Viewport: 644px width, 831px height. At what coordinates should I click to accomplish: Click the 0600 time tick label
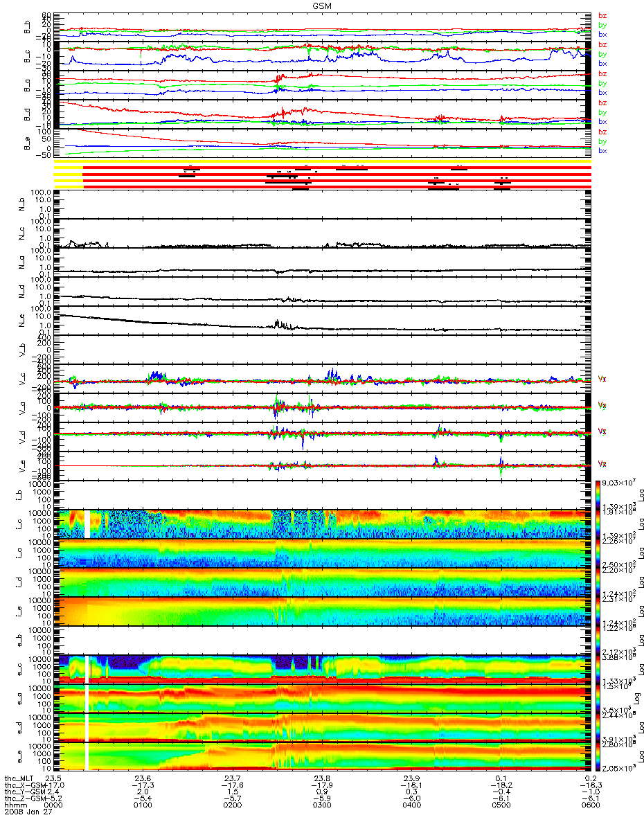click(x=591, y=805)
